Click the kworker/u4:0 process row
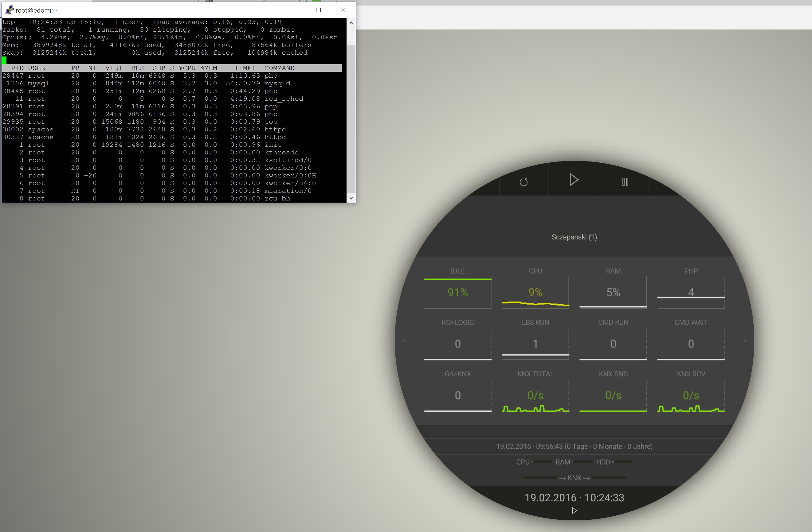 pos(172,183)
